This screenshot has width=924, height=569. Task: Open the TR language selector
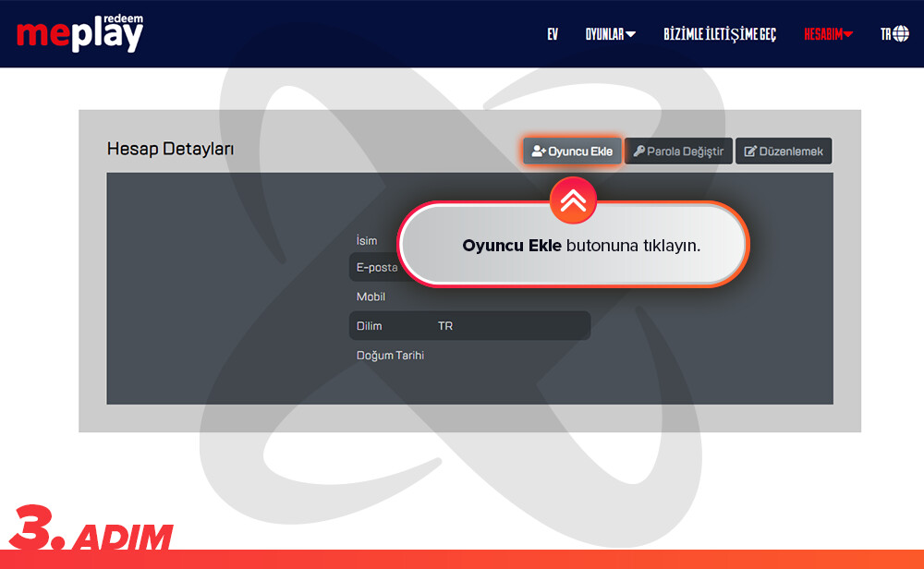tap(894, 34)
